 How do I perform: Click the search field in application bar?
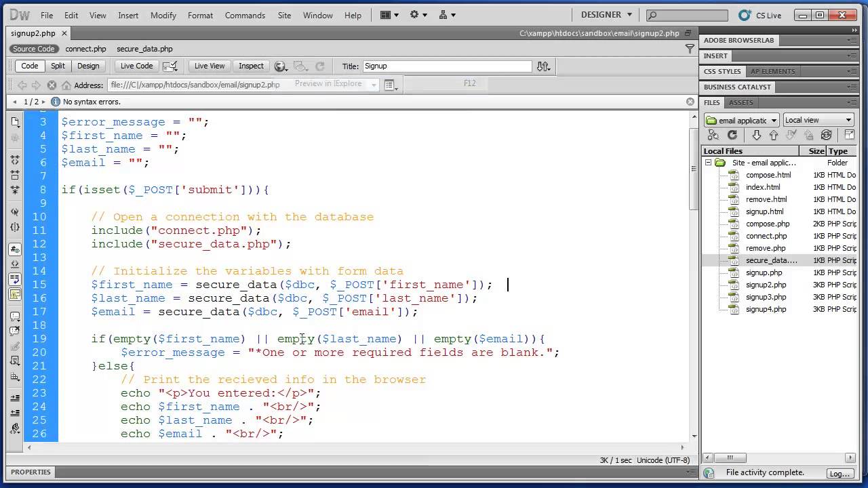[x=688, y=15]
